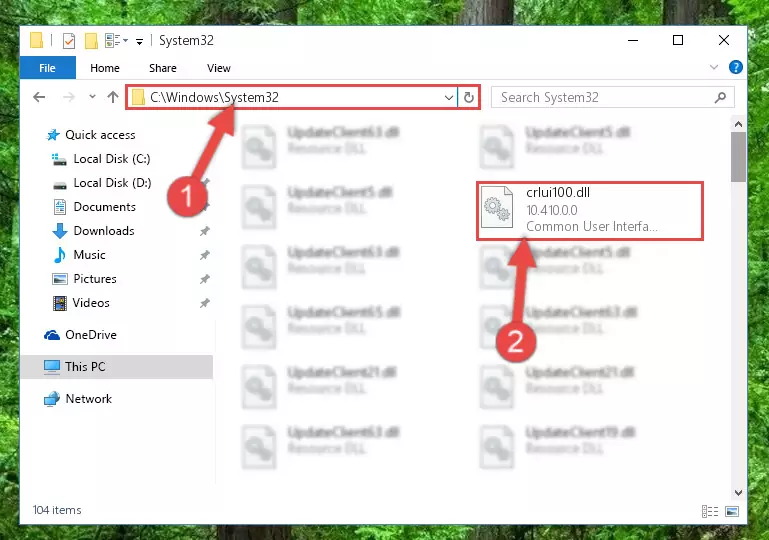
Task: Switch to Large icons view in status bar
Action: point(732,512)
